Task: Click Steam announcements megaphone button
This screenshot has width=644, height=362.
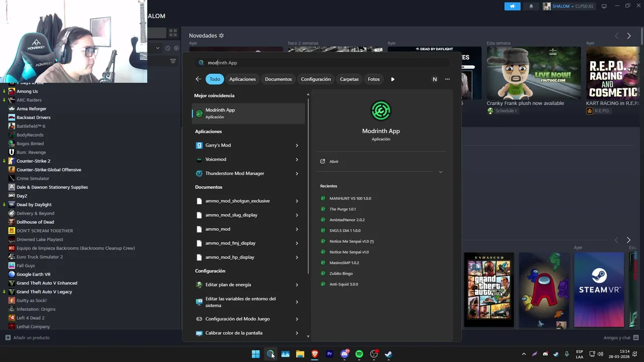Action: (512, 6)
